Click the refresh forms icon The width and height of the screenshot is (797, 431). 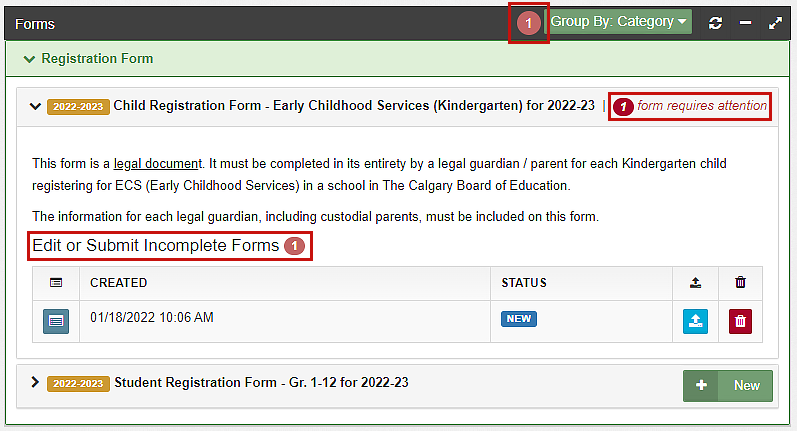715,22
